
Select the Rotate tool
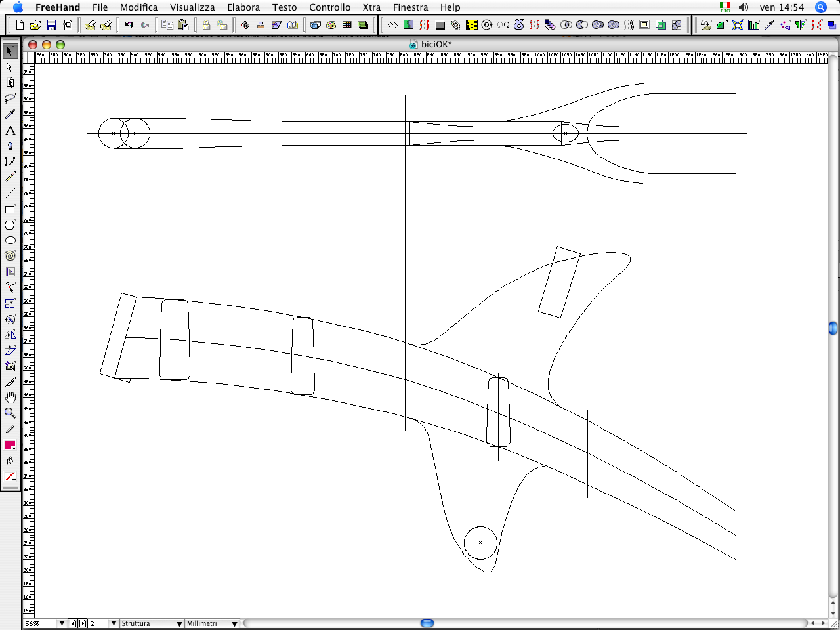10,319
